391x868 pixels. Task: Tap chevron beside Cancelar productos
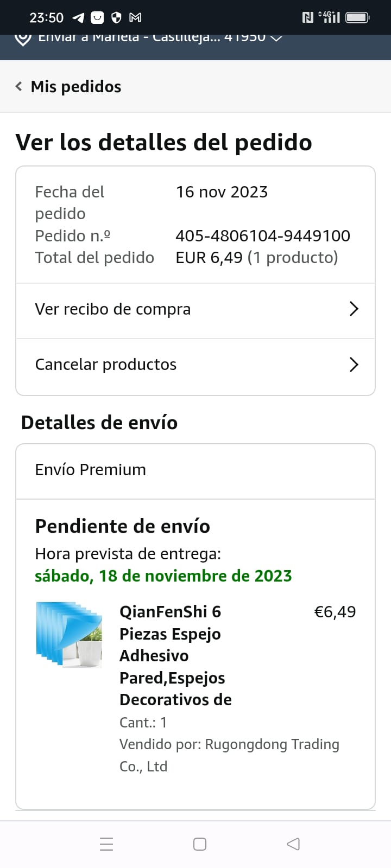coord(354,365)
